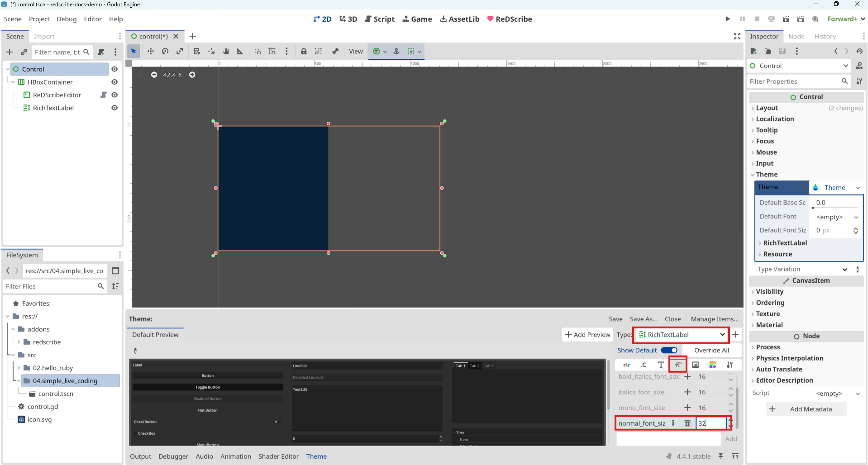Hide the ReDScribeEditor node visibility eye

[114, 95]
